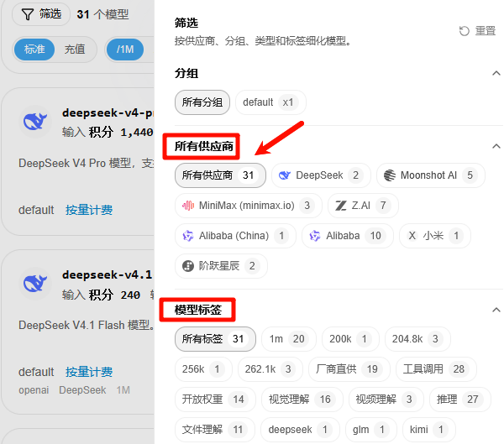Filter by 262.1k tag
This screenshot has height=444, width=504.
[270, 369]
